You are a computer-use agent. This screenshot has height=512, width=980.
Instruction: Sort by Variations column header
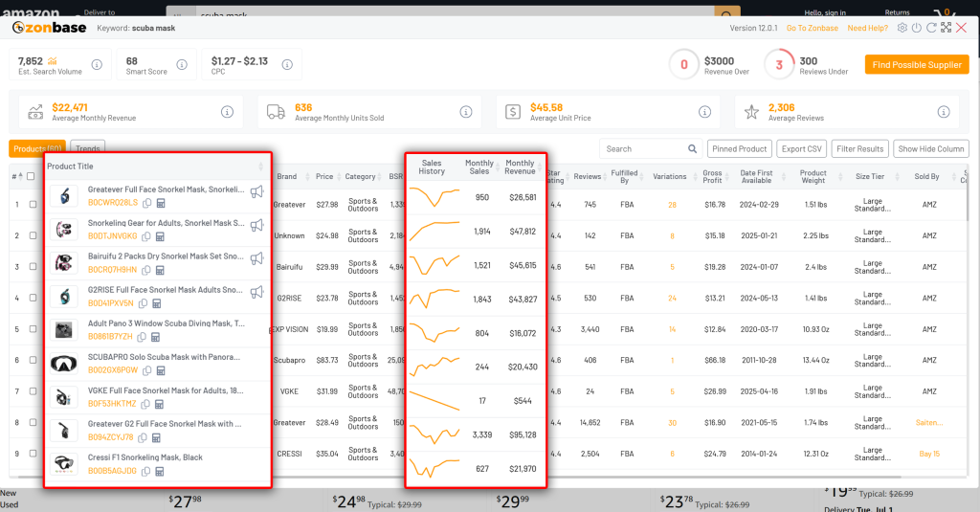pyautogui.click(x=669, y=176)
